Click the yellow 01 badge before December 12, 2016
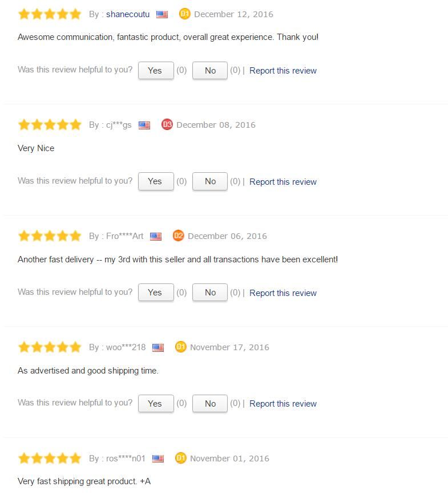 (185, 14)
